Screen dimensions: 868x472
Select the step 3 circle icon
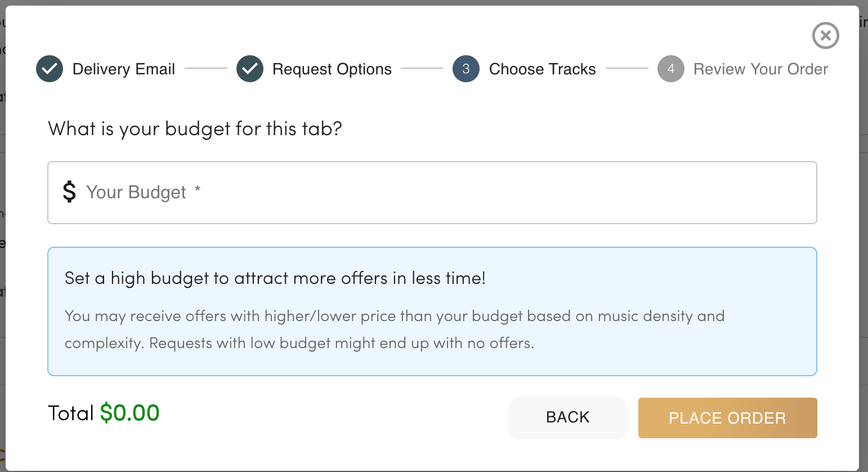[466, 69]
